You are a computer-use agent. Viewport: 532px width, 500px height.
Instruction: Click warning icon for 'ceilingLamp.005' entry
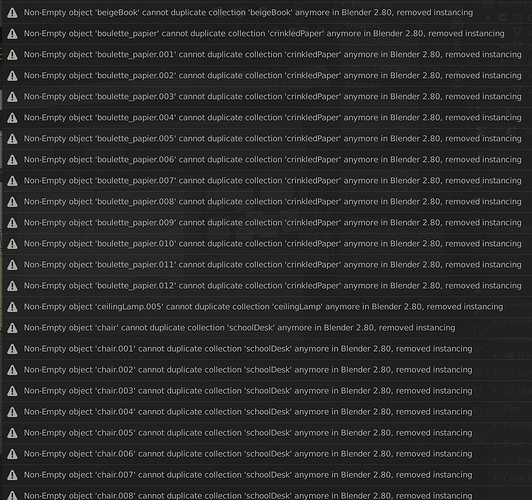point(12,307)
